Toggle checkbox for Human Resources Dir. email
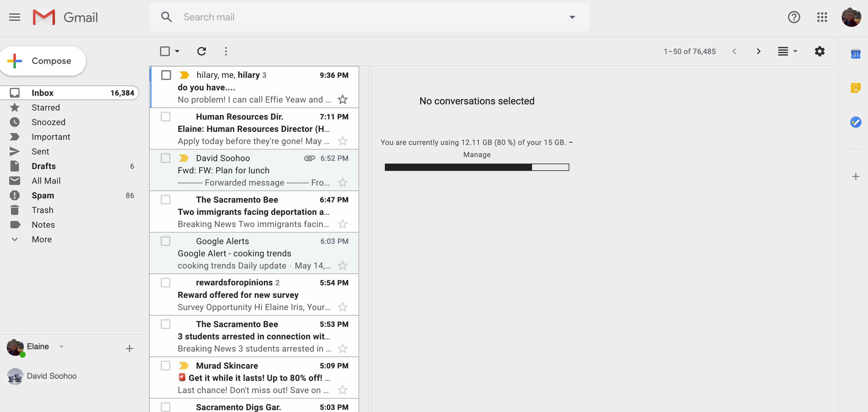This screenshot has height=412, width=868. coord(166,116)
